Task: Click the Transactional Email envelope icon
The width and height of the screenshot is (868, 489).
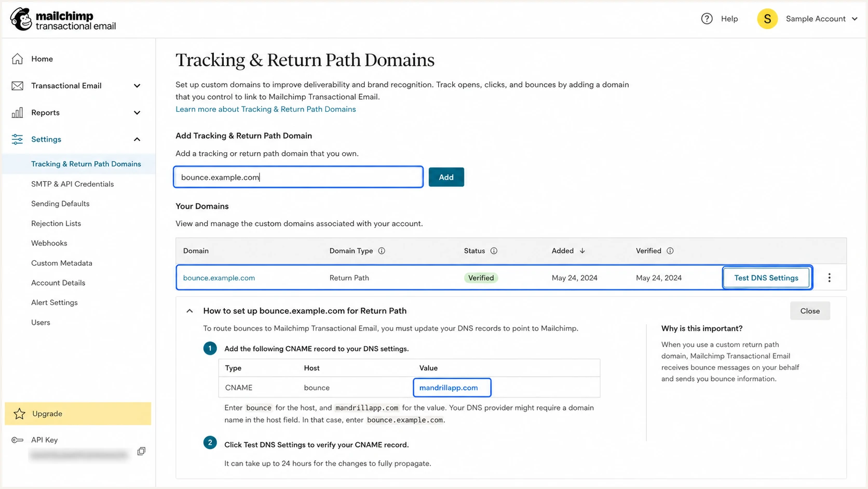Action: [x=17, y=86]
